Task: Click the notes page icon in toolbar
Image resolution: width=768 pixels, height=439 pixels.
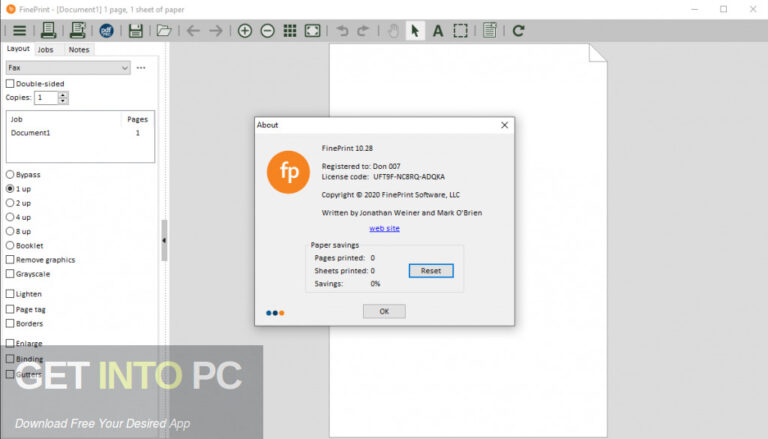Action: pos(490,30)
